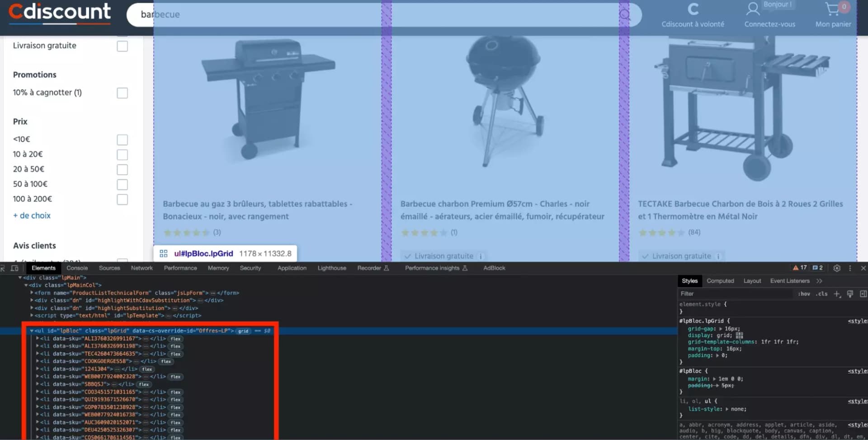868x440 pixels.
Task: Open the Computed tab in Styles pane
Action: pyautogui.click(x=720, y=281)
